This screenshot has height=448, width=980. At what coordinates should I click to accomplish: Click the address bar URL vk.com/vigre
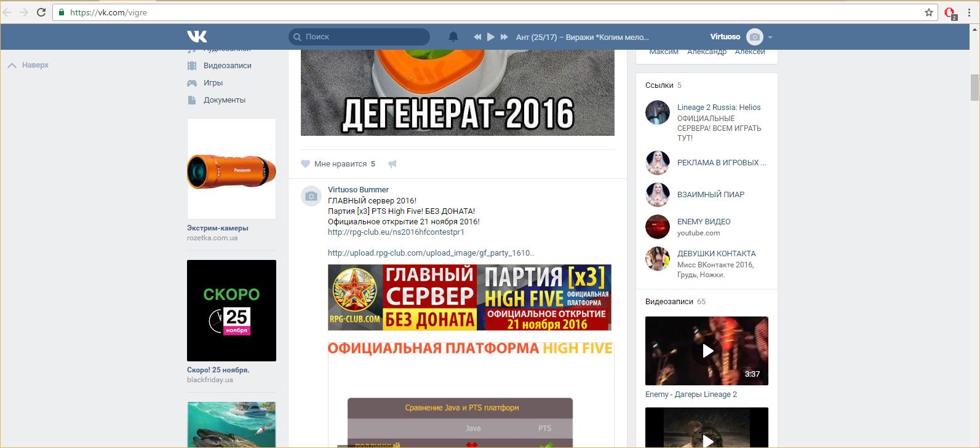[x=108, y=12]
